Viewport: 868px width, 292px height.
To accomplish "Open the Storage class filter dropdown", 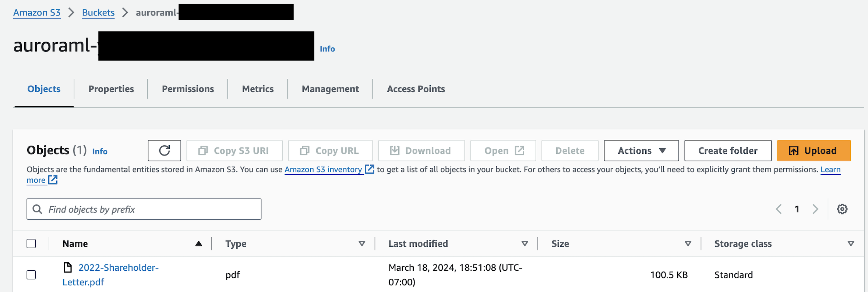I will 850,243.
